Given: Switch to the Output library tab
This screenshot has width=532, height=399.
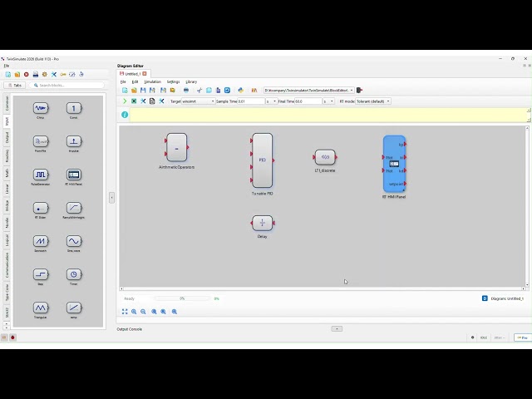Looking at the screenshot, I should (7, 137).
